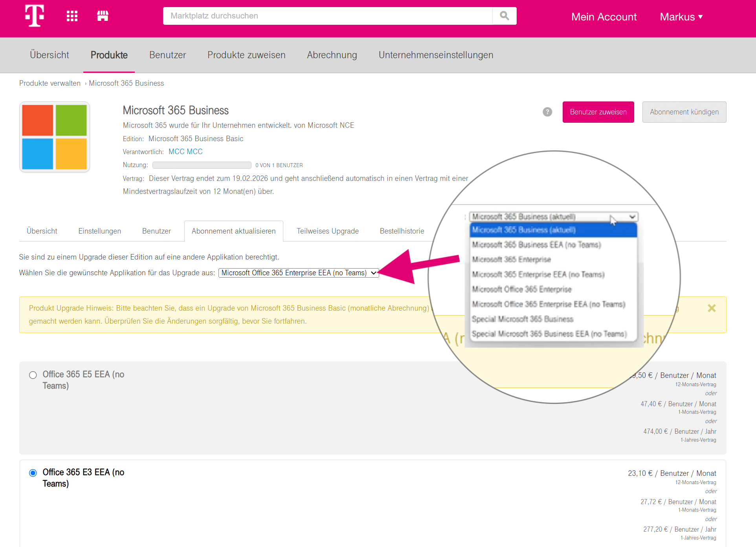Image resolution: width=756 pixels, height=547 pixels.
Task: Click the search magnifier button
Action: [x=504, y=16]
